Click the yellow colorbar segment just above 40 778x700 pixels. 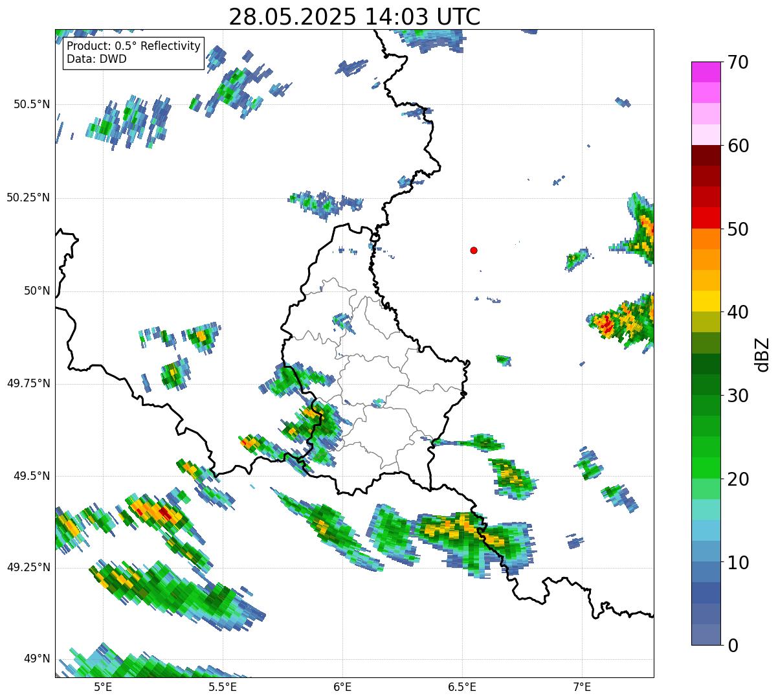pyautogui.click(x=705, y=301)
